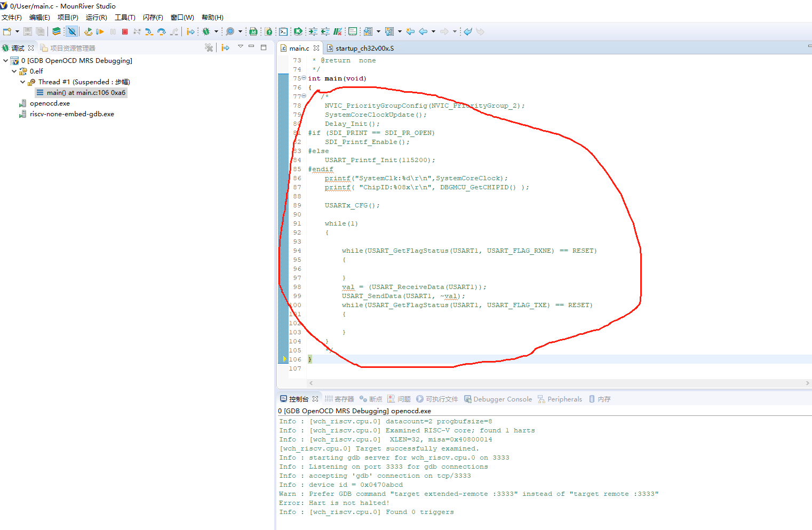Image resolution: width=812 pixels, height=530 pixels.
Task: Click the New file toolbar icon
Action: 7,31
